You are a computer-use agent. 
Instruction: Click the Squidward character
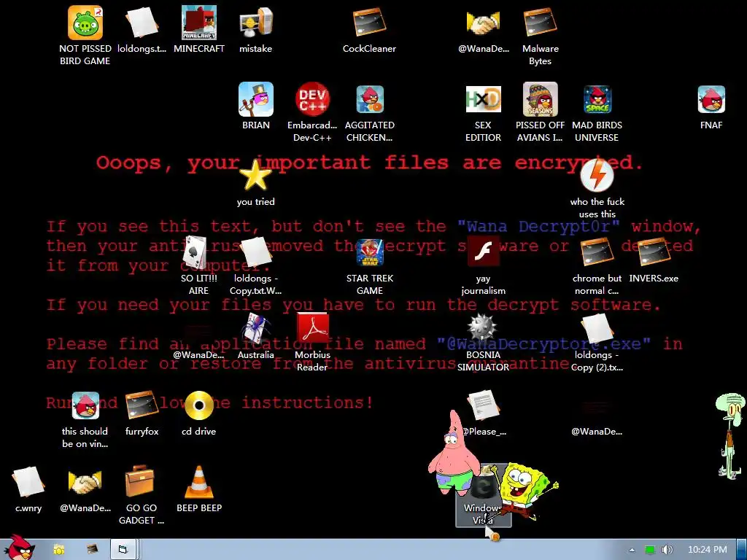[731, 435]
